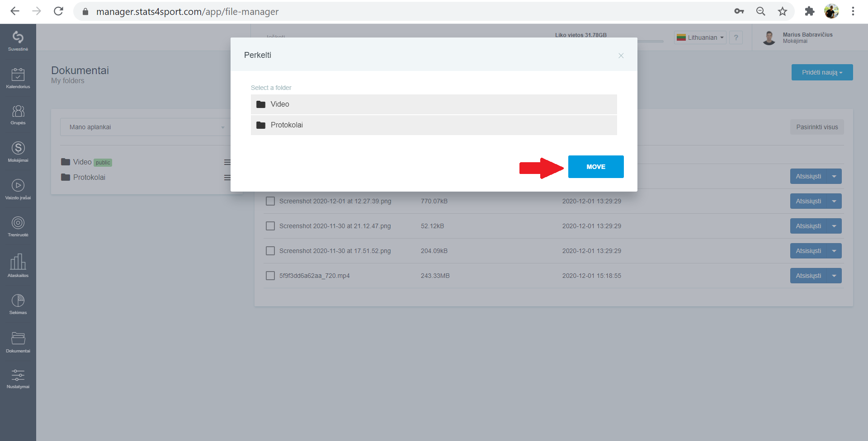
Task: Open Dokumentai in the left sidebar
Action: (18, 342)
